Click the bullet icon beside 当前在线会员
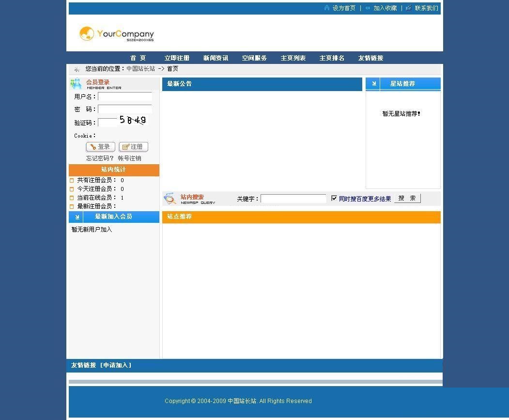This screenshot has width=509, height=420. pyautogui.click(x=72, y=198)
